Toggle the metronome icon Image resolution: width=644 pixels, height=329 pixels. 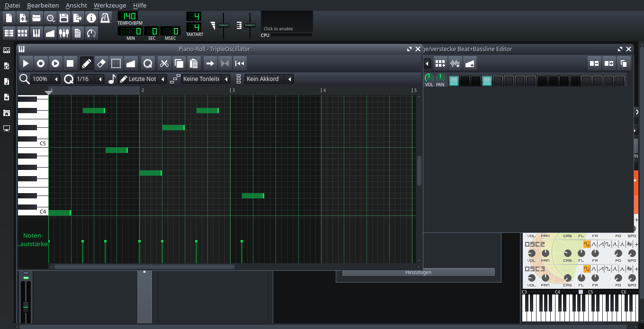pos(105,18)
